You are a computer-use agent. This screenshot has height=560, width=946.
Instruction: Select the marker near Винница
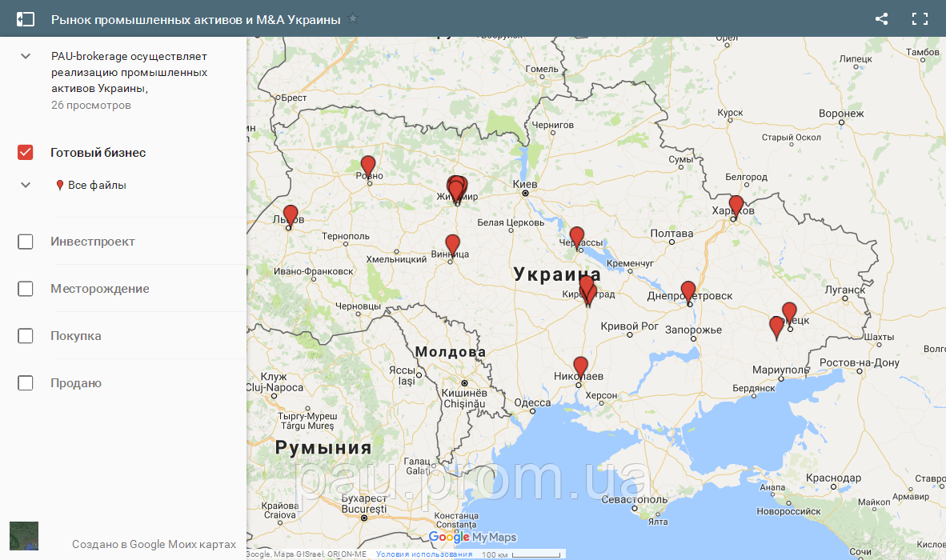point(452,242)
